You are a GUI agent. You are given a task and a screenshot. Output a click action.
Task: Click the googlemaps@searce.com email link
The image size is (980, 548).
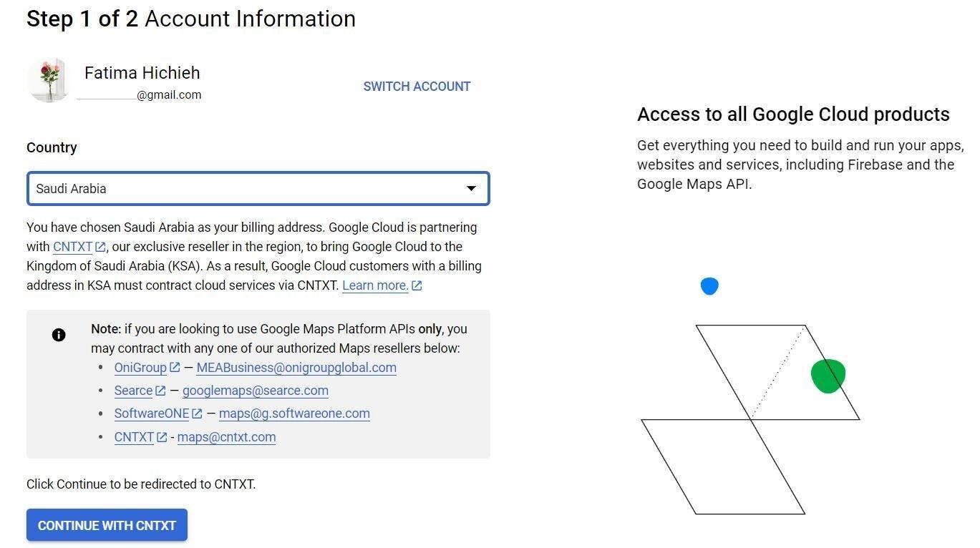click(256, 391)
